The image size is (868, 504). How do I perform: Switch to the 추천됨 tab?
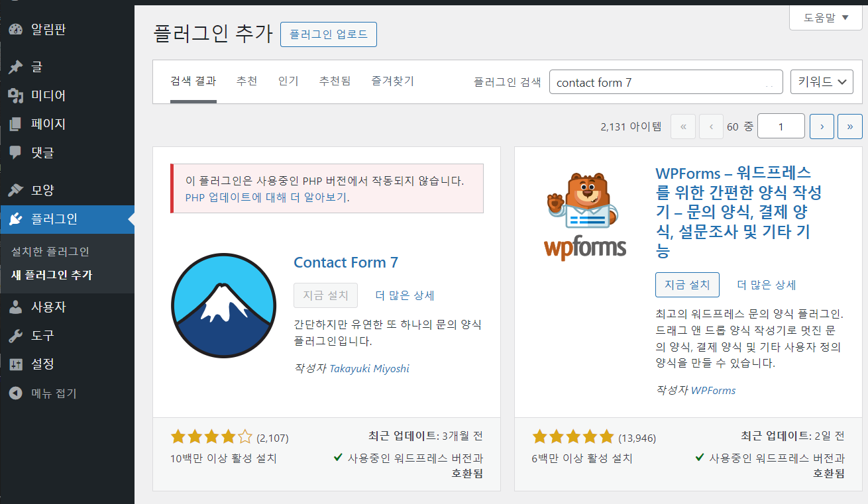click(335, 81)
